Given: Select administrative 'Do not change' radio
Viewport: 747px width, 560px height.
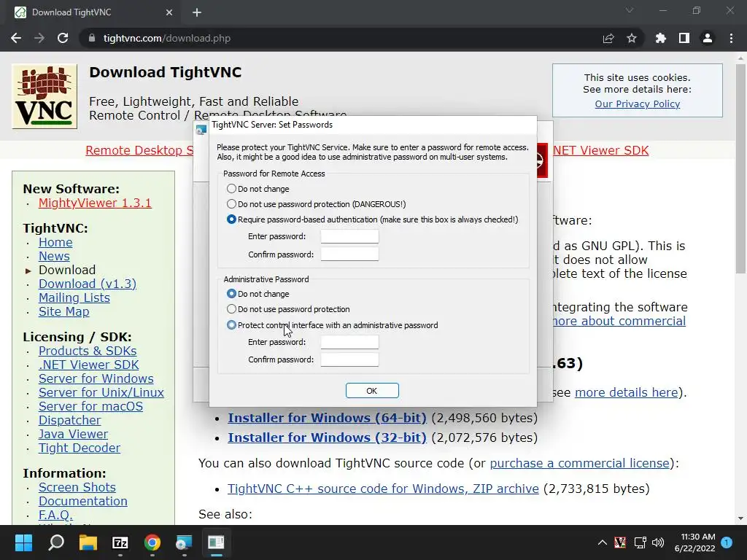Looking at the screenshot, I should pyautogui.click(x=258, y=294).
